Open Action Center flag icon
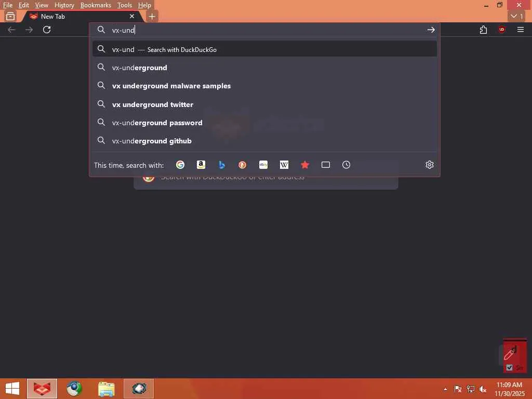 point(458,389)
